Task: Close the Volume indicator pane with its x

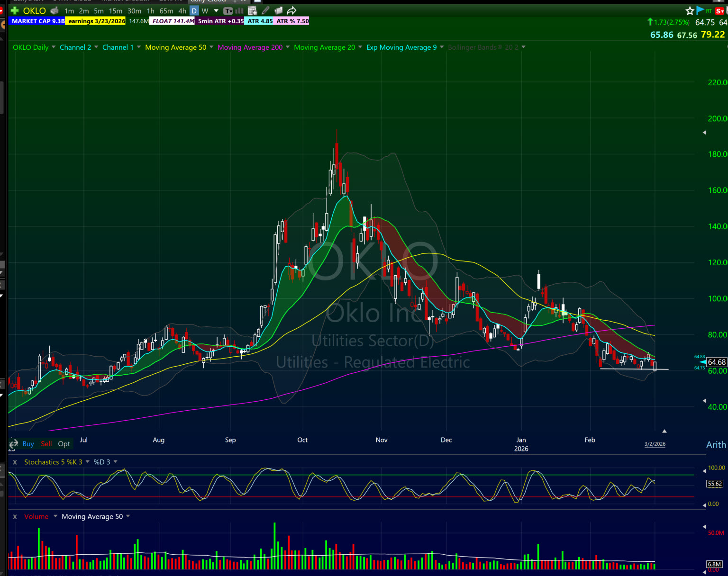Action: tap(15, 517)
